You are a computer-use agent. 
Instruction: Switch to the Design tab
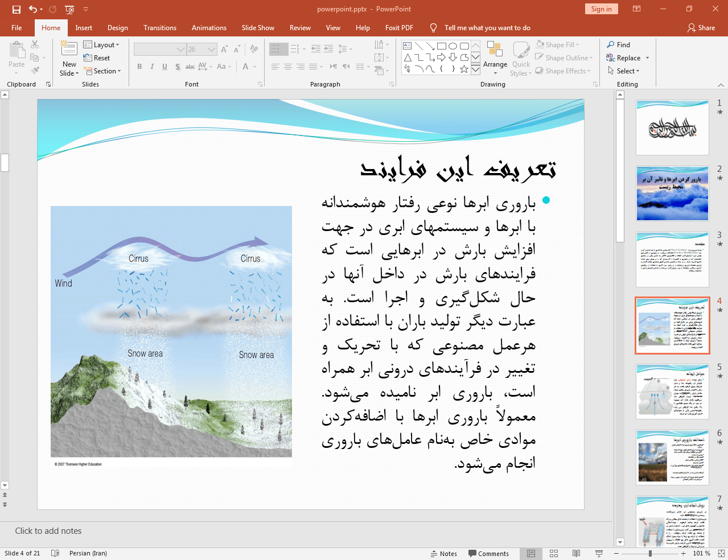117,27
